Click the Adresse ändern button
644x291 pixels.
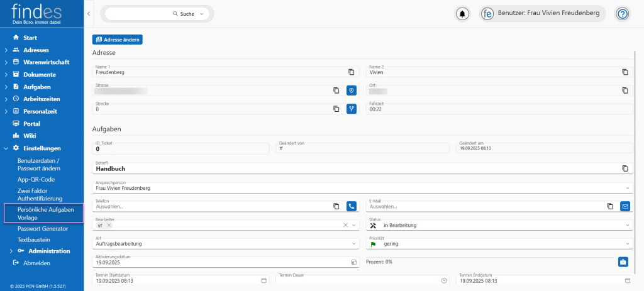tap(118, 40)
